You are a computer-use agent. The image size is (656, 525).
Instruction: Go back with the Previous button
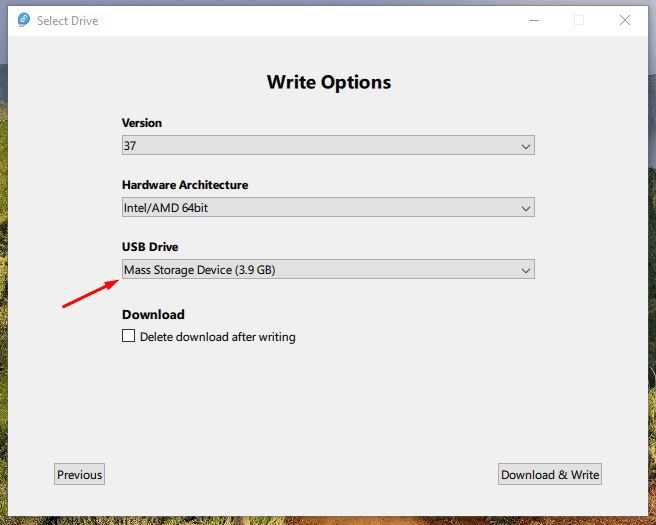(79, 474)
